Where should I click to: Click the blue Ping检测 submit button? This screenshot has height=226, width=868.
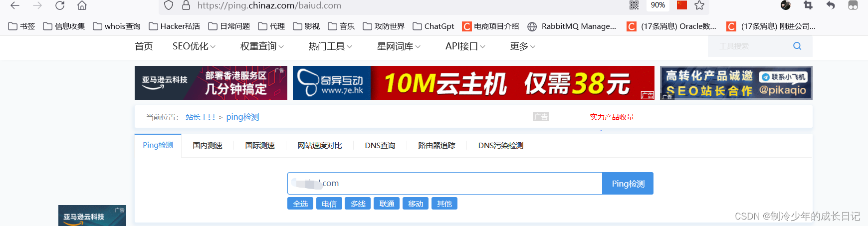628,184
